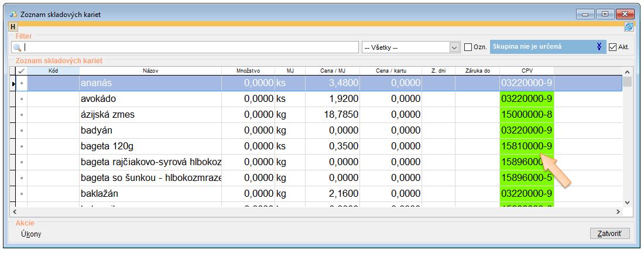Click the application icon in the title bar
Screen dimensions: 644x253
click(13, 14)
